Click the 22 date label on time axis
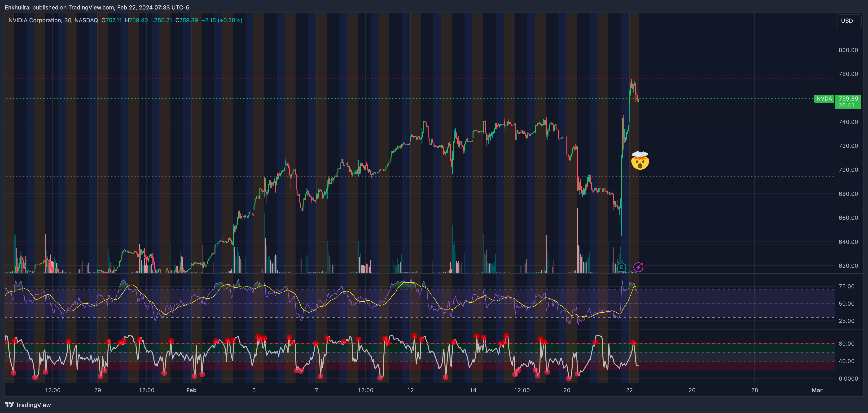 coord(629,390)
